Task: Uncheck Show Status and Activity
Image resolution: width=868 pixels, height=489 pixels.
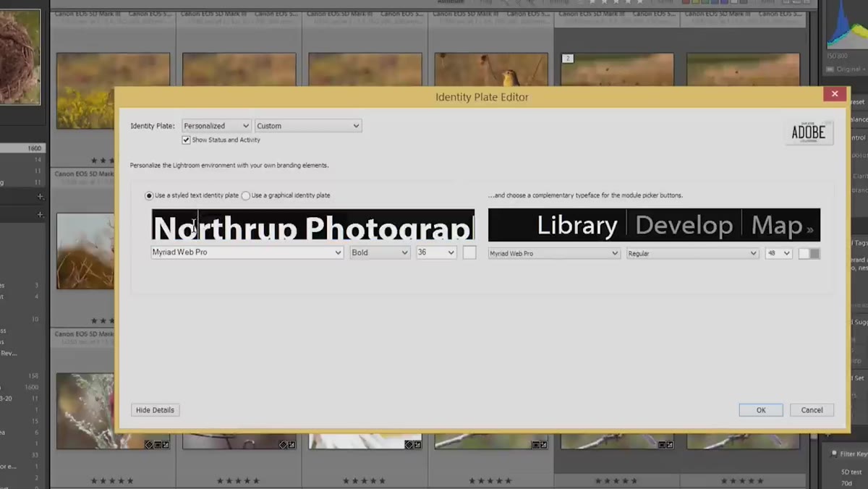Action: click(x=186, y=140)
